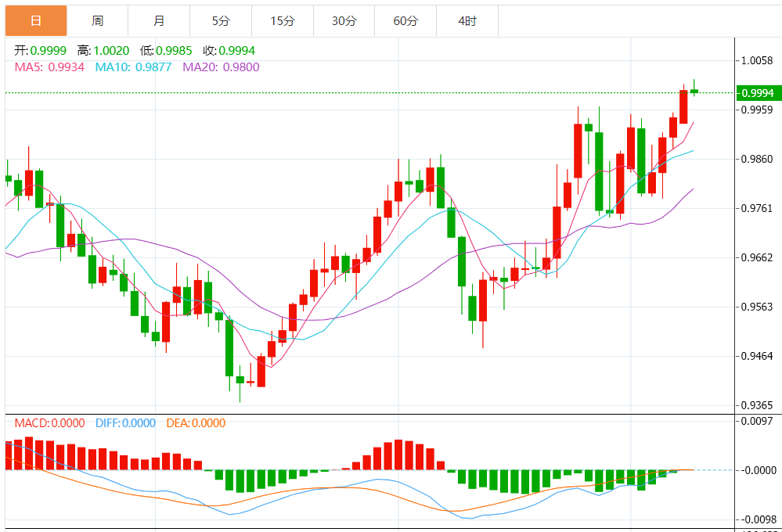Click the green current price tag 0.9994
Viewport: 782px width, 532px height.
point(759,93)
